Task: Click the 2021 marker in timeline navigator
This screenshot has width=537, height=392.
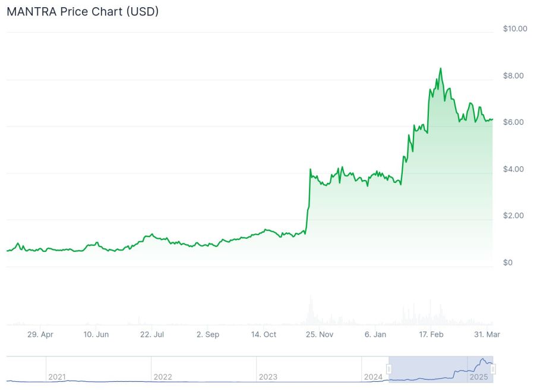Action: (x=57, y=377)
